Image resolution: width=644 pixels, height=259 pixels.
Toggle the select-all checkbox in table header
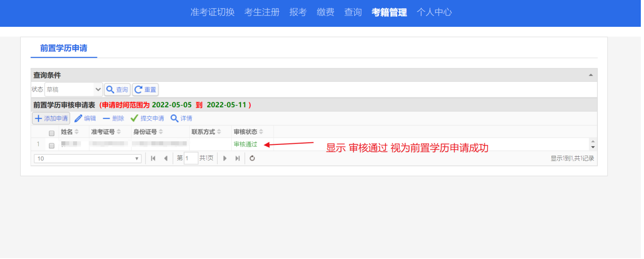(52, 133)
